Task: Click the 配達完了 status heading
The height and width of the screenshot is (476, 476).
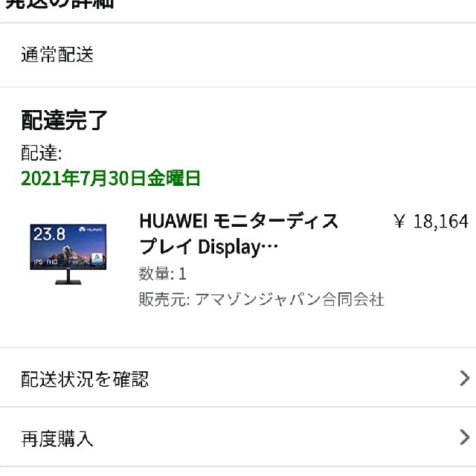Action: pos(65,120)
